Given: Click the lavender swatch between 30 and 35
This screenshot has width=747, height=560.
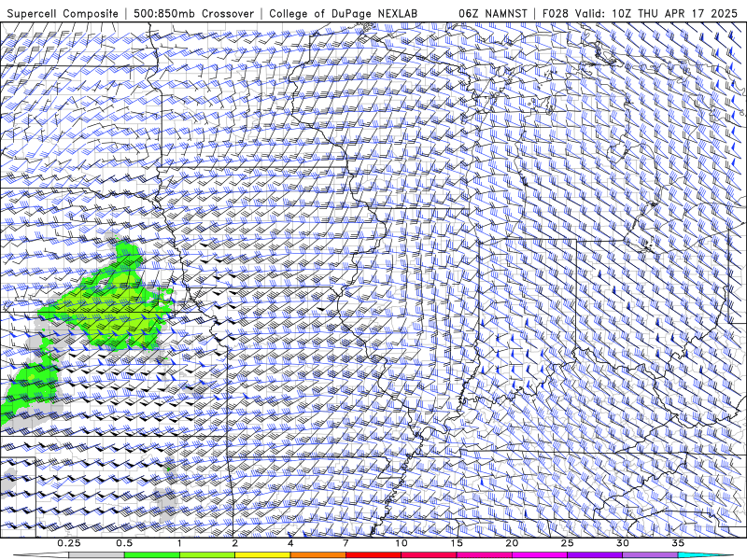Looking at the screenshot, I should point(650,555).
